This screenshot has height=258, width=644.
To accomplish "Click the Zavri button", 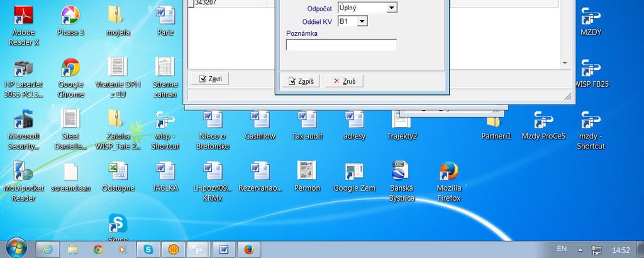I will (x=209, y=79).
